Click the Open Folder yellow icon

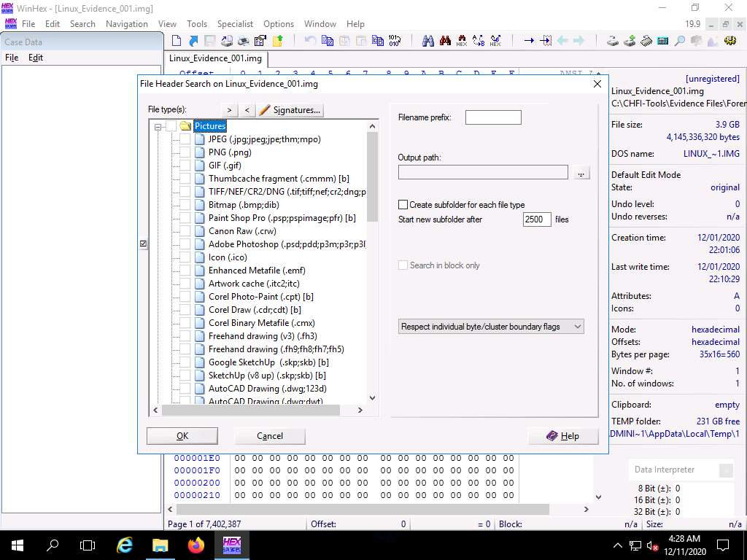tap(277, 41)
